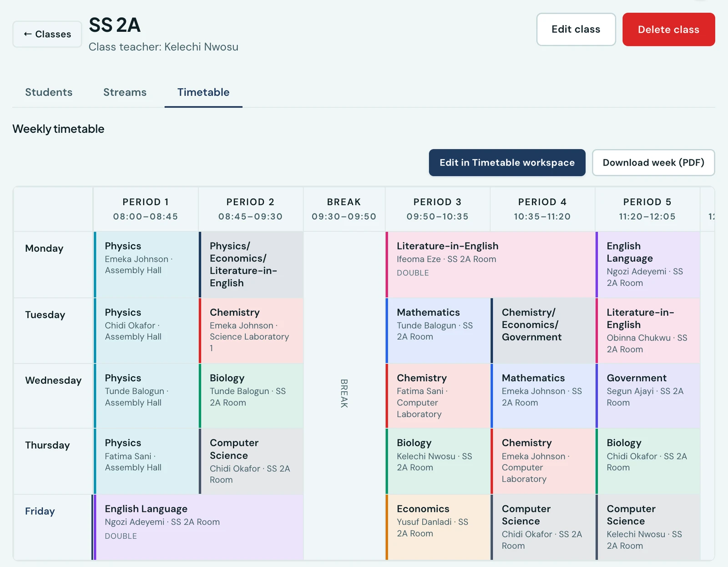Viewport: 728px width, 567px height.
Task: Select the Timetable tab
Action: point(203,92)
